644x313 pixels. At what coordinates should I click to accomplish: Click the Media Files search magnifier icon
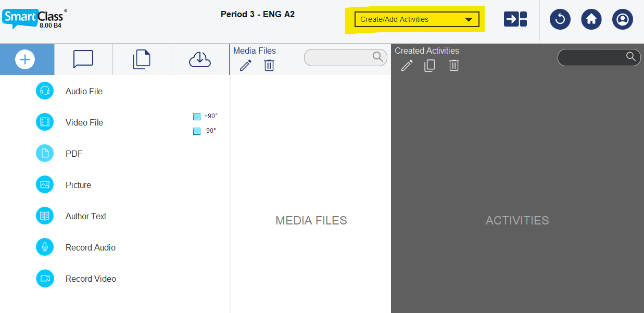pos(378,57)
